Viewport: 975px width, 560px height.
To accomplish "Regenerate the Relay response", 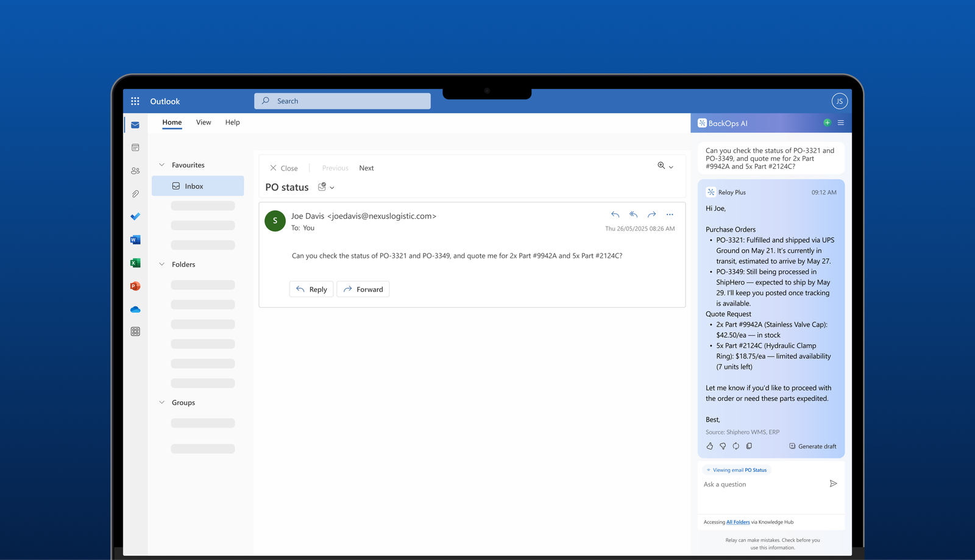I will coord(736,446).
